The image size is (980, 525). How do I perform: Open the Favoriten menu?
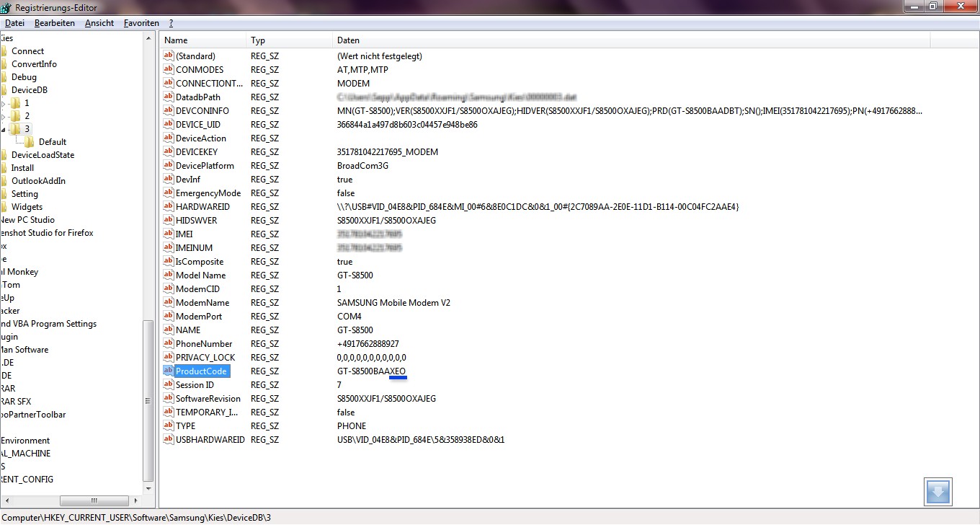[141, 23]
